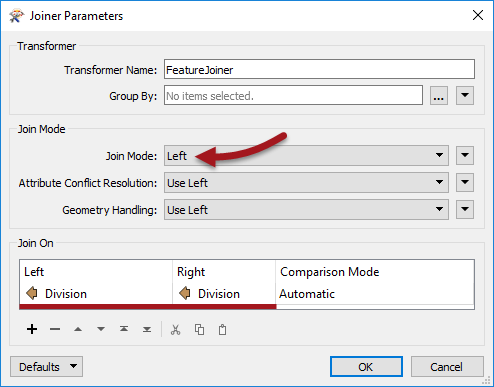Screen dimensions: 494x387
Task: Edit the Transformer Name field
Action: coord(319,69)
